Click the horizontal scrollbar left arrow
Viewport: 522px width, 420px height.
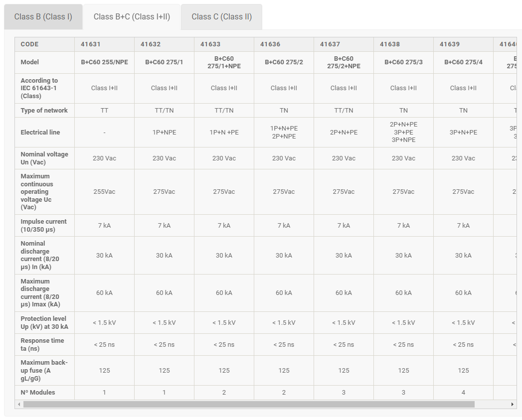point(19,405)
